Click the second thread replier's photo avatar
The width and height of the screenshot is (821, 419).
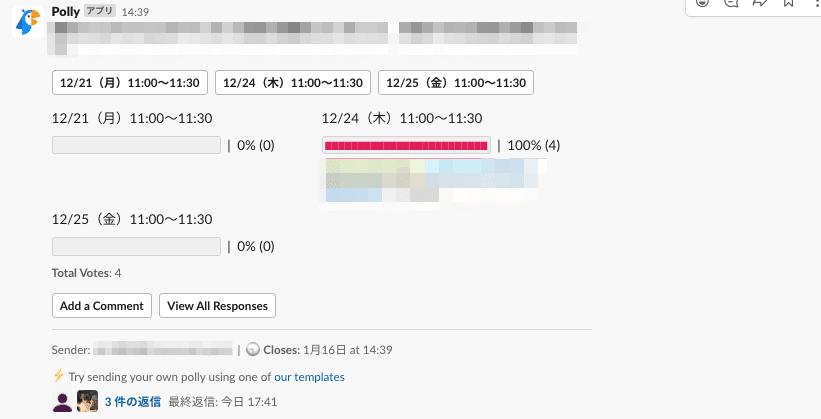[x=87, y=402]
